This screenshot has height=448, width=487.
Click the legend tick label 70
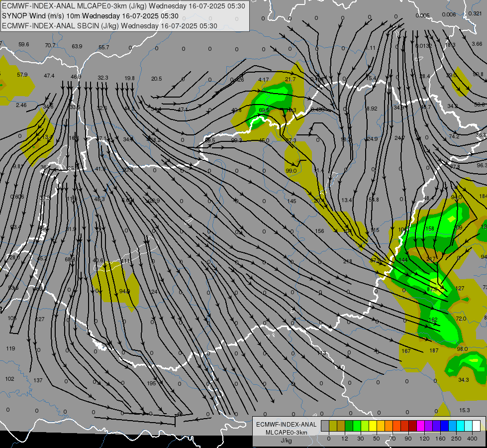(x=392, y=439)
